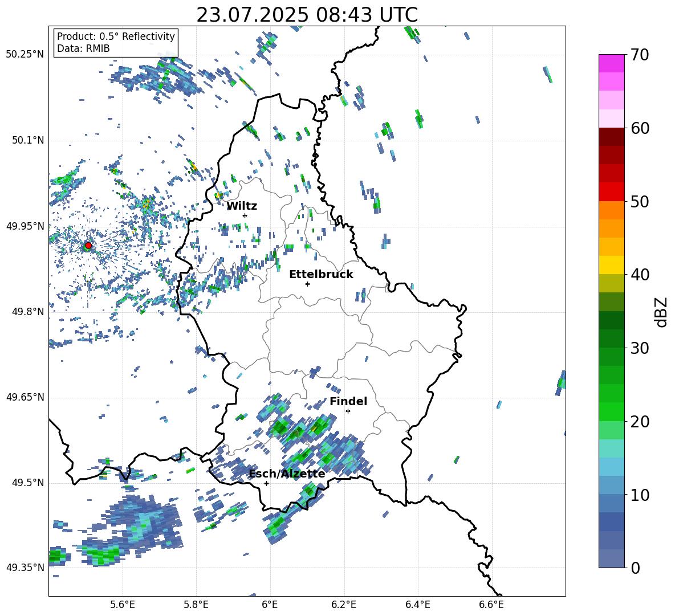
Task: Click the 6.4°E longitude label
Action: coord(418,605)
